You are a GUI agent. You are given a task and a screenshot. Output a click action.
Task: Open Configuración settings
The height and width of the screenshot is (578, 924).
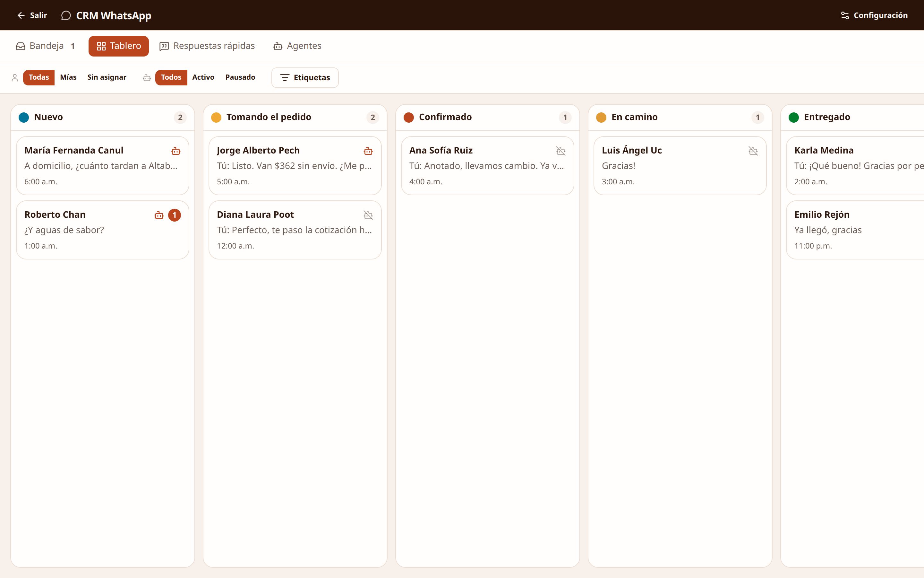pyautogui.click(x=874, y=15)
